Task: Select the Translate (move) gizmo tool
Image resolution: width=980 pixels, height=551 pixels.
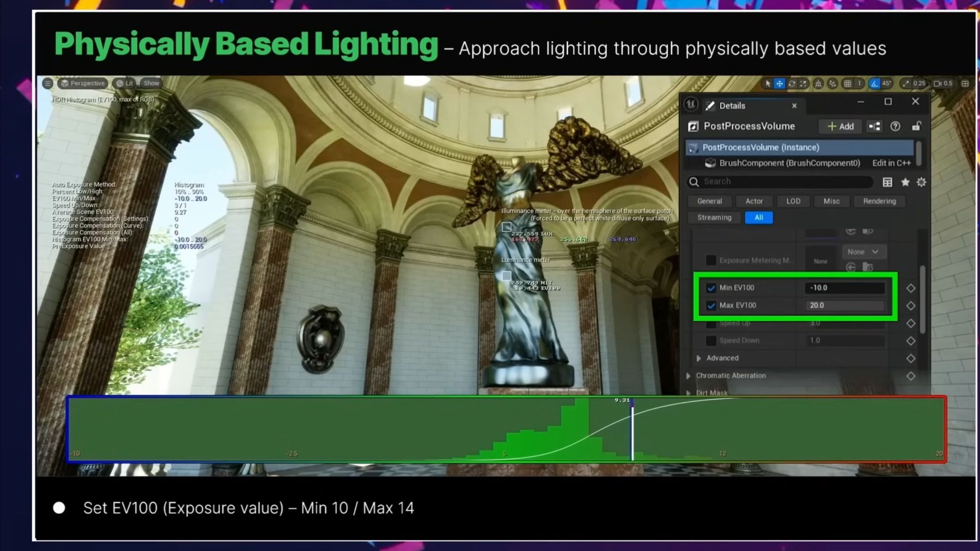Action: pos(779,84)
